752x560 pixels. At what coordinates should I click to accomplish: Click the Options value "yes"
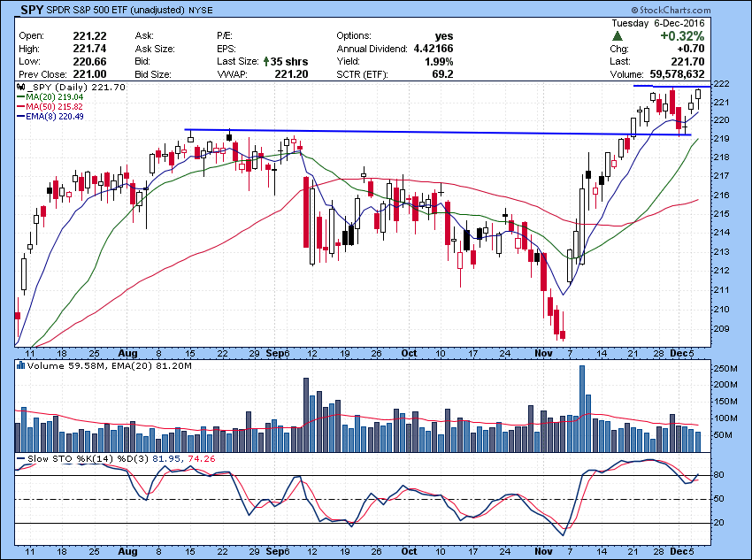tap(443, 36)
